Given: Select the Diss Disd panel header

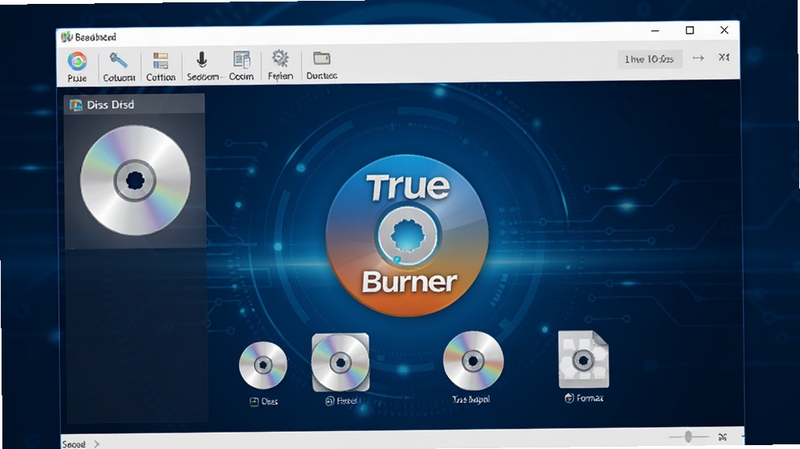Looking at the screenshot, I should coord(134,105).
